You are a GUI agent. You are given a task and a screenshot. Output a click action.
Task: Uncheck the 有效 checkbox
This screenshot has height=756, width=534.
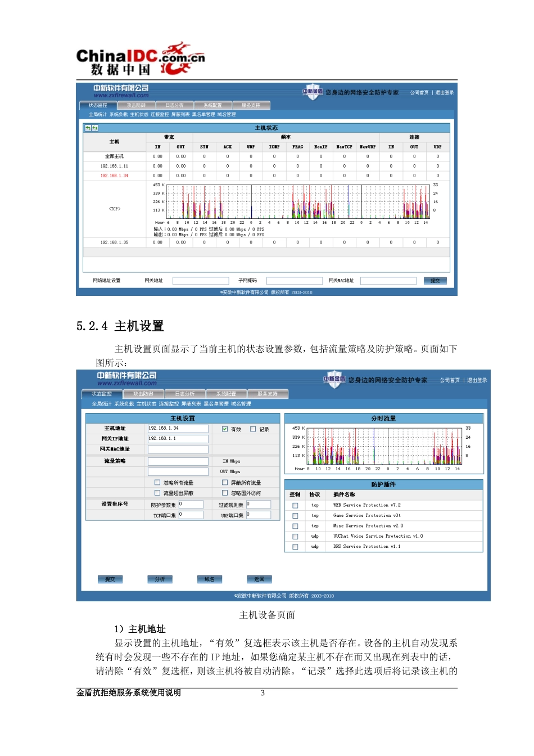coord(225,429)
